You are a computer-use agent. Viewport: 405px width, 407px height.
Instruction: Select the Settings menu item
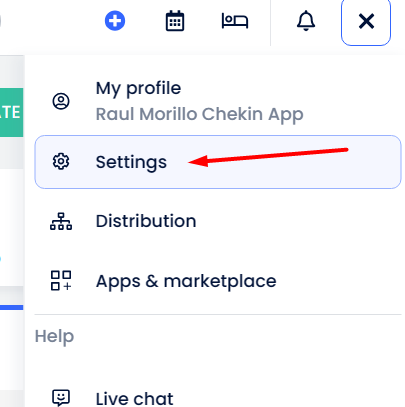[218, 162]
